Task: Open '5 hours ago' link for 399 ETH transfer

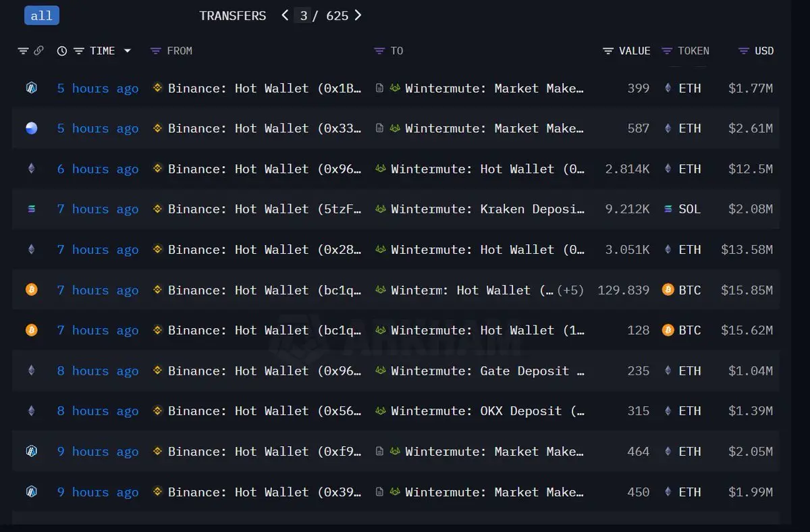Action: (98, 88)
